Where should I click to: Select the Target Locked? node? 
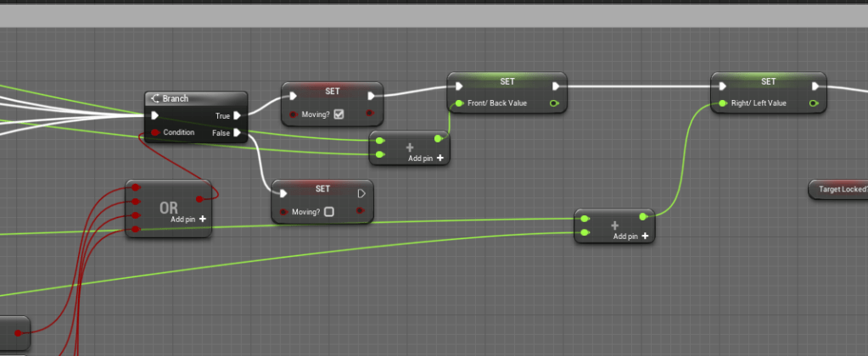(840, 190)
